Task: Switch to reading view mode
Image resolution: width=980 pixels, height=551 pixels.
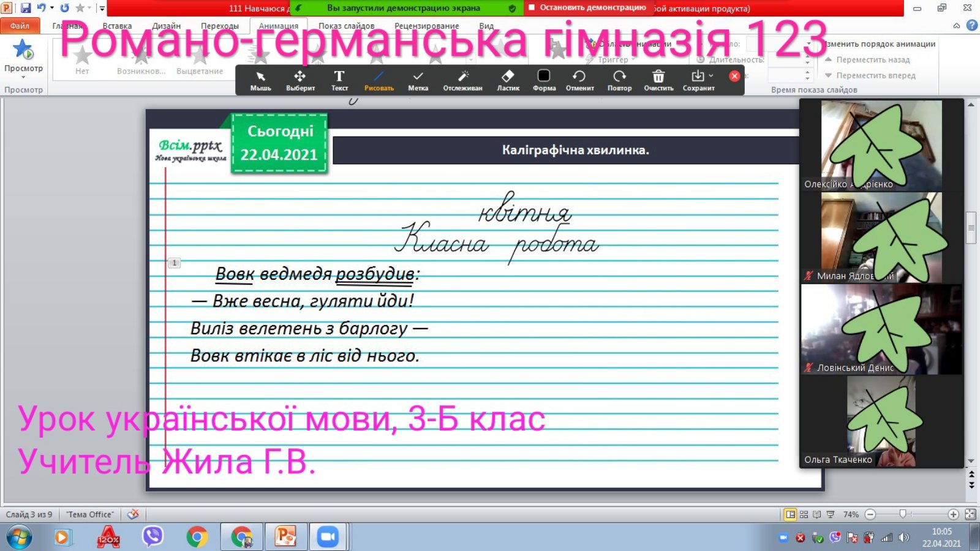Action: (816, 514)
